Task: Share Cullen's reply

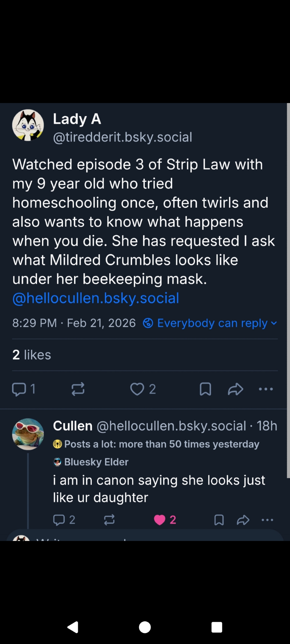Action: tap(243, 520)
